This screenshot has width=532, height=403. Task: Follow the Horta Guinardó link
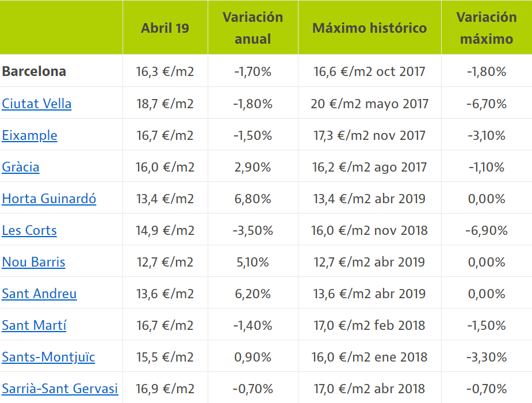[x=49, y=199]
